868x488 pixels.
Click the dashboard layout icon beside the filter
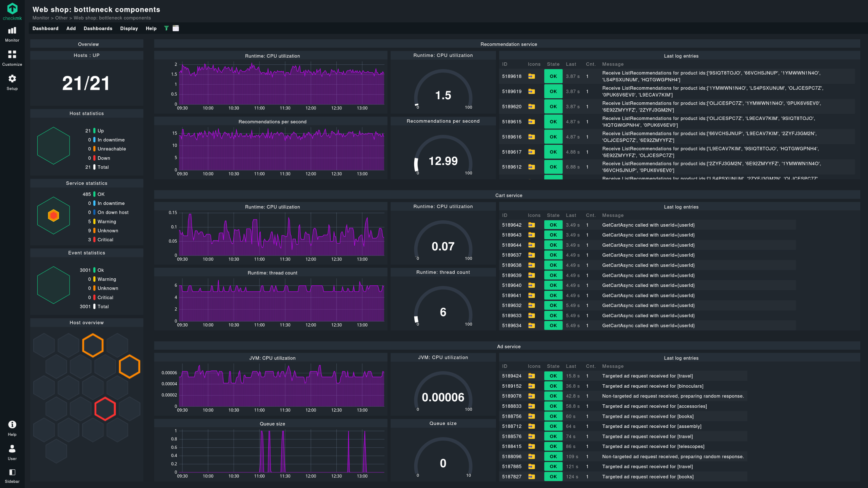click(176, 28)
